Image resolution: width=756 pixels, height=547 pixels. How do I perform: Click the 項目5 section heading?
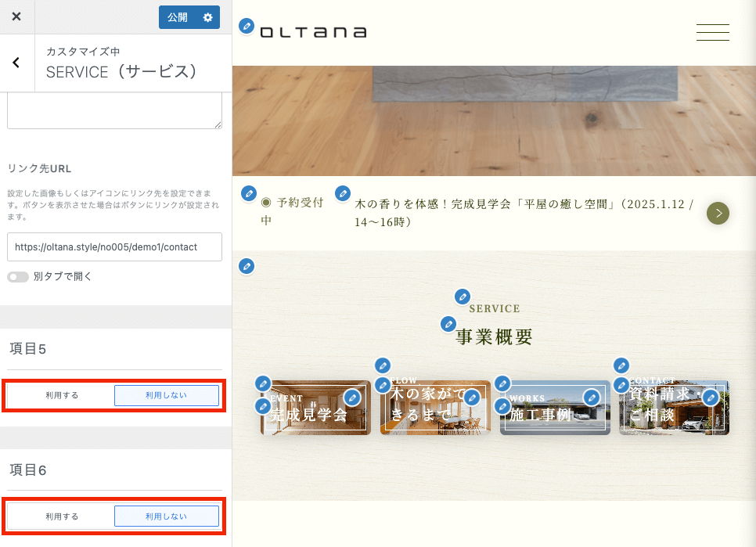[x=28, y=349]
